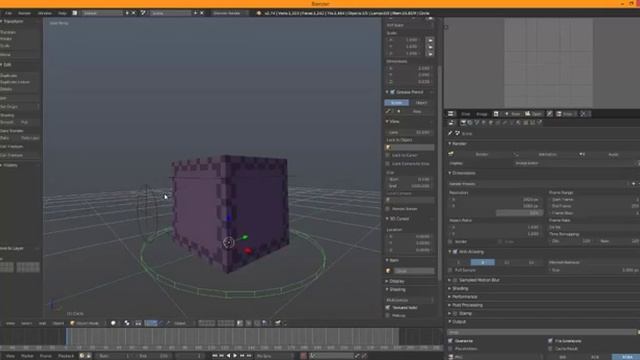
Task: Click the viewport shading sphere icon
Action: pos(113,323)
